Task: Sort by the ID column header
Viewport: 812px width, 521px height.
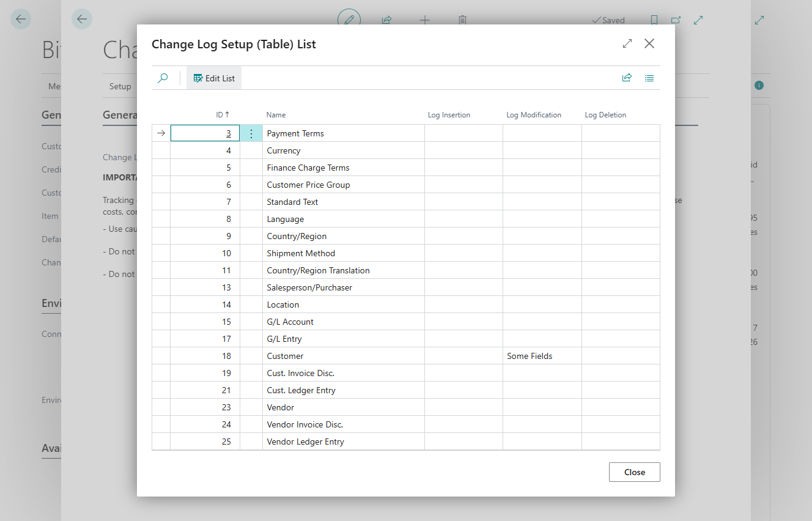Action: (223, 114)
